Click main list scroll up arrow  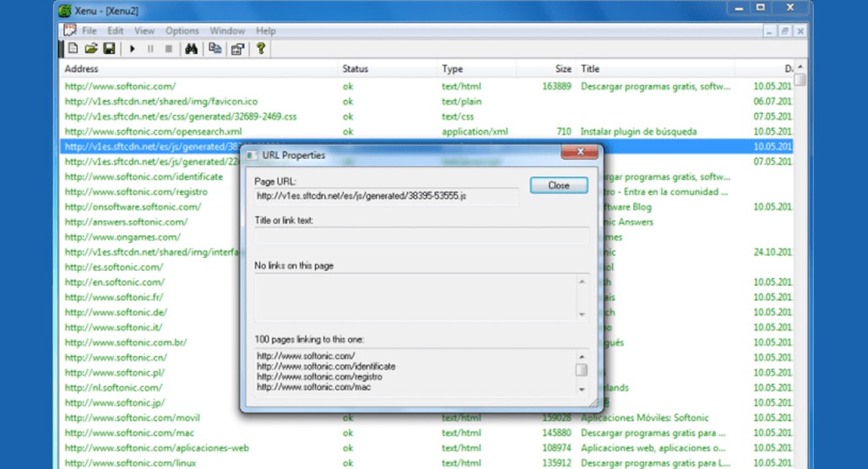(800, 67)
